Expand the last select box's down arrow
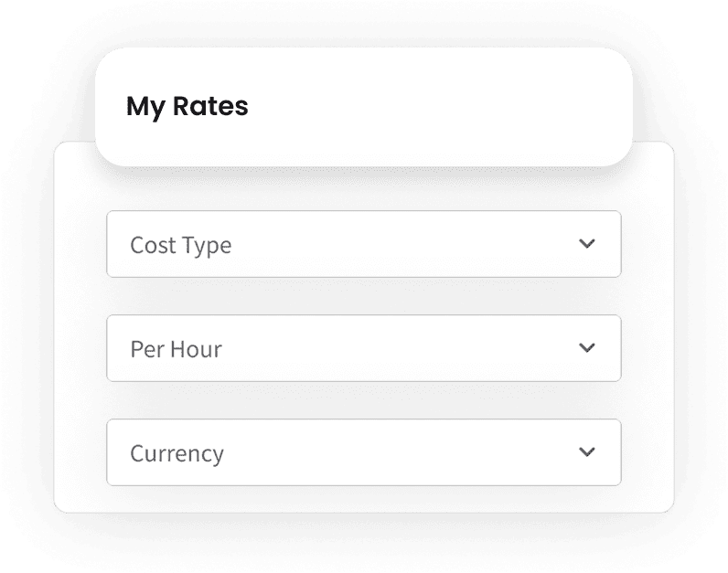Image resolution: width=728 pixels, height=573 pixels. 587,452
